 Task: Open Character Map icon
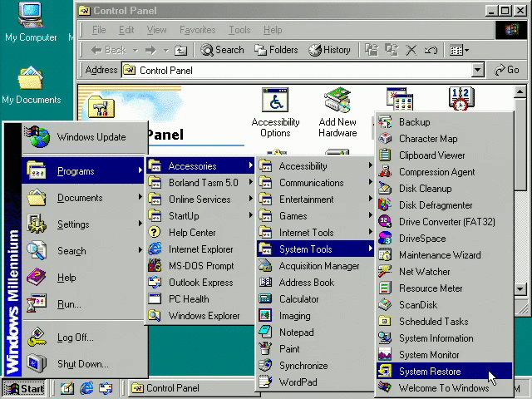(x=385, y=139)
